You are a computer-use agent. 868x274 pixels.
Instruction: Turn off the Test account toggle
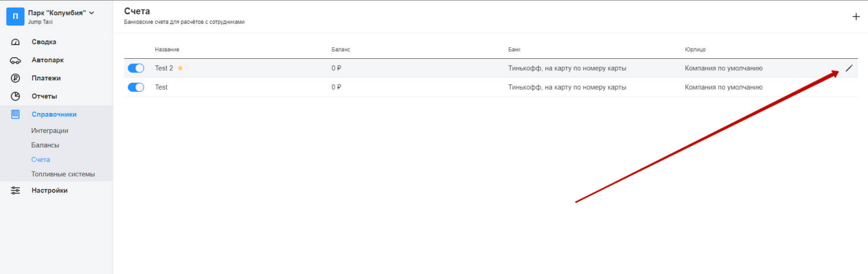click(x=136, y=87)
